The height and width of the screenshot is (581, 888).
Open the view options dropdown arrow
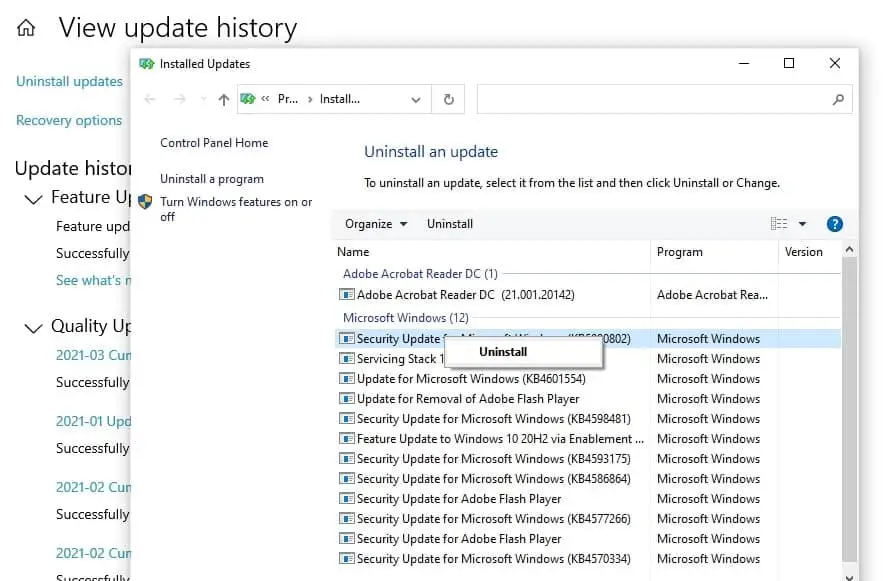pyautogui.click(x=802, y=224)
